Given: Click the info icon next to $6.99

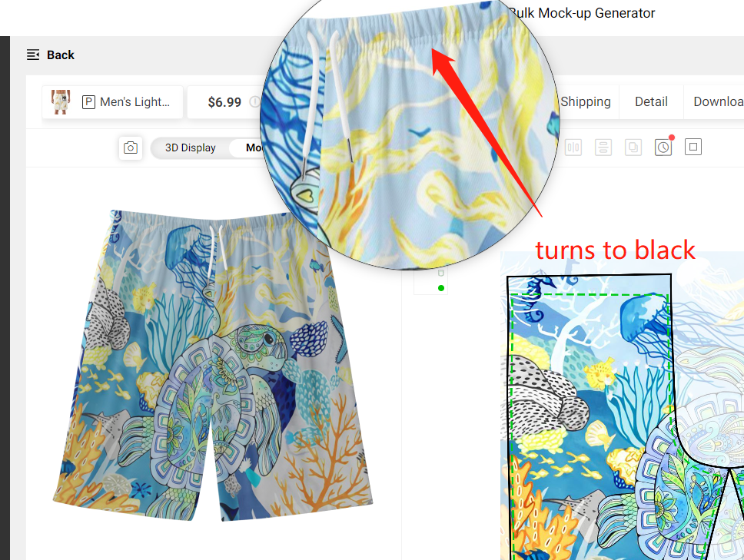Looking at the screenshot, I should click(255, 102).
